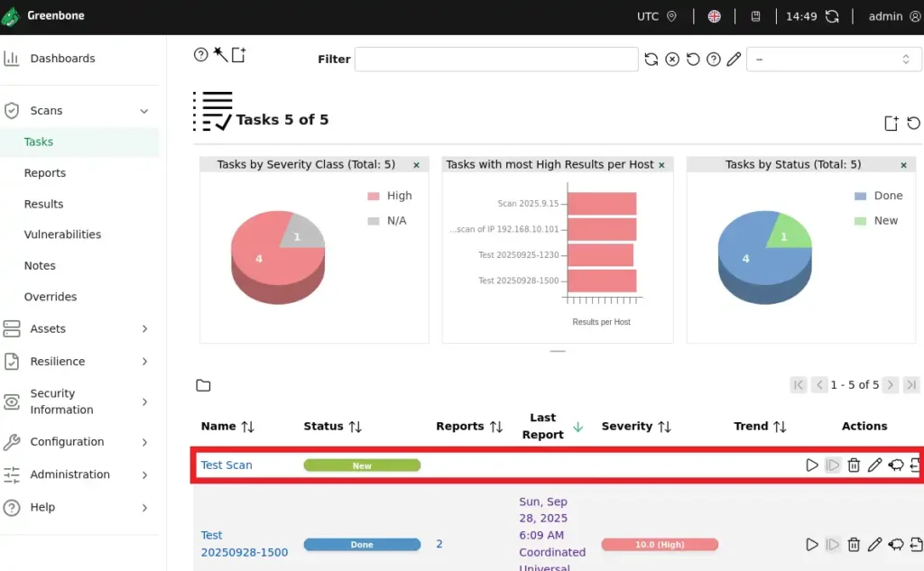
Task: Go to Vulnerabilities in the sidebar
Action: click(x=62, y=235)
